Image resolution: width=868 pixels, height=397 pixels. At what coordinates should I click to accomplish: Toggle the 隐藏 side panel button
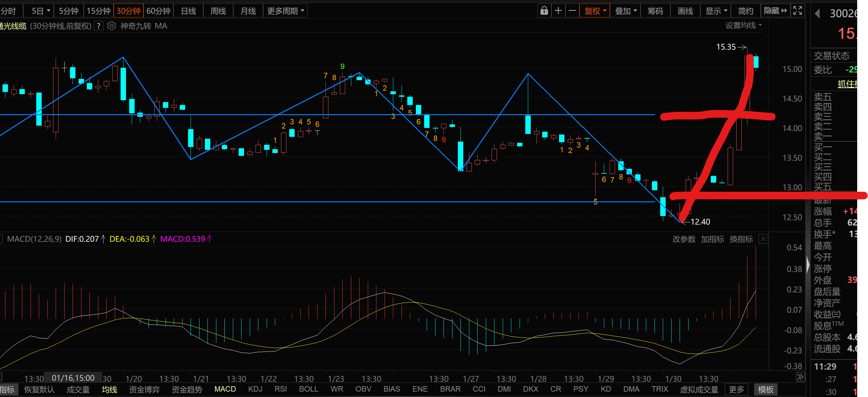(775, 11)
